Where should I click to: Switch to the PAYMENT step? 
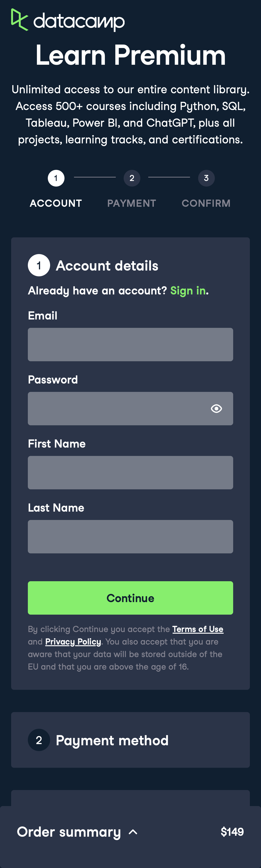[131, 203]
